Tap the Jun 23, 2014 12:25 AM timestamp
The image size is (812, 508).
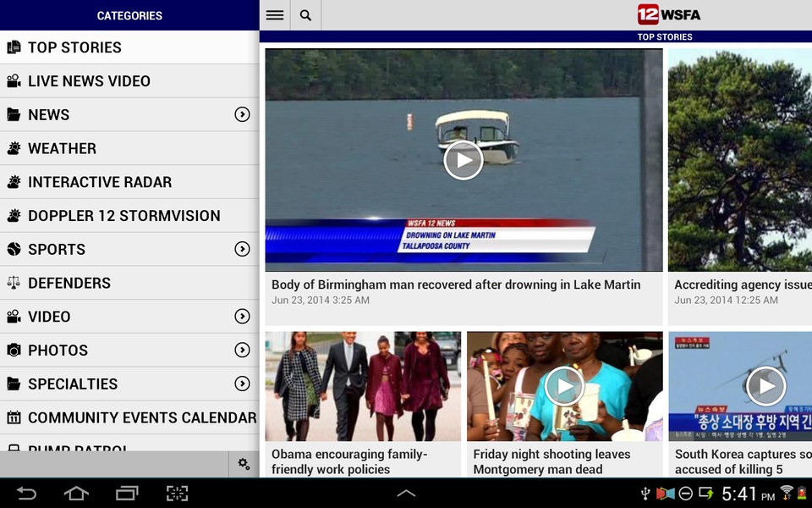[x=726, y=300]
